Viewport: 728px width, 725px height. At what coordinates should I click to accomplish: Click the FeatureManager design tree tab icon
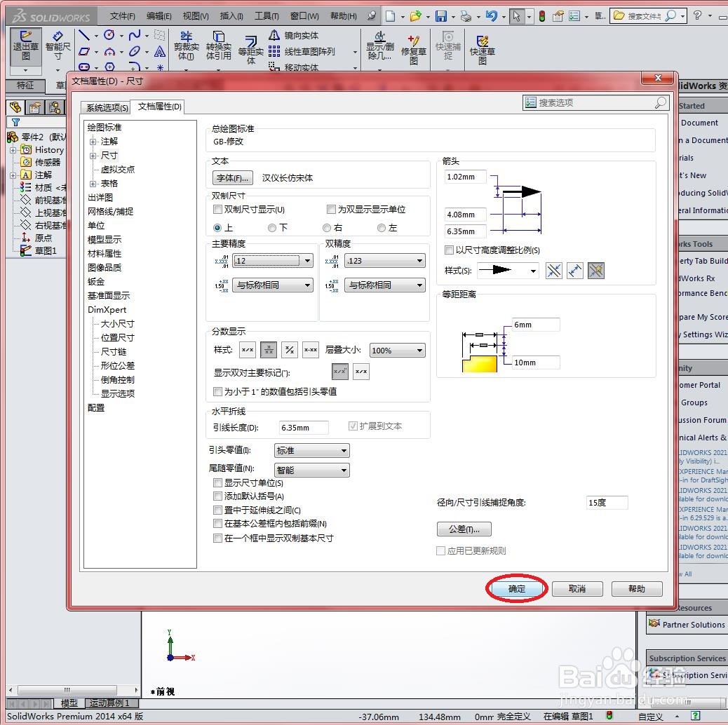point(15,108)
